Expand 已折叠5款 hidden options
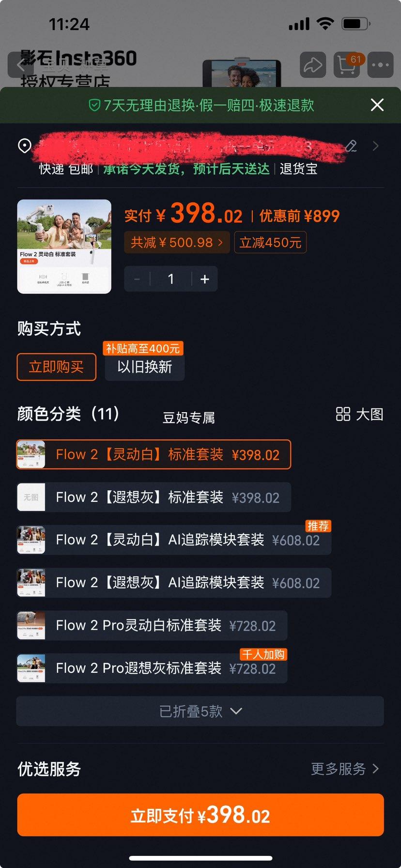 [200, 711]
